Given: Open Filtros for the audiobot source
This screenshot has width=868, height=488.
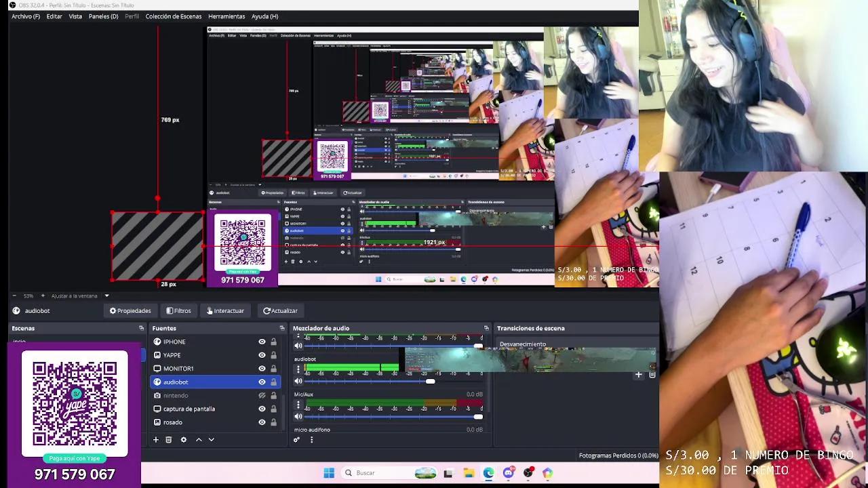Looking at the screenshot, I should click(x=179, y=311).
